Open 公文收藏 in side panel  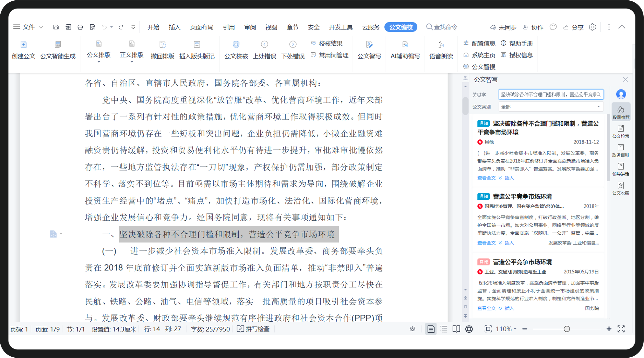(621, 188)
